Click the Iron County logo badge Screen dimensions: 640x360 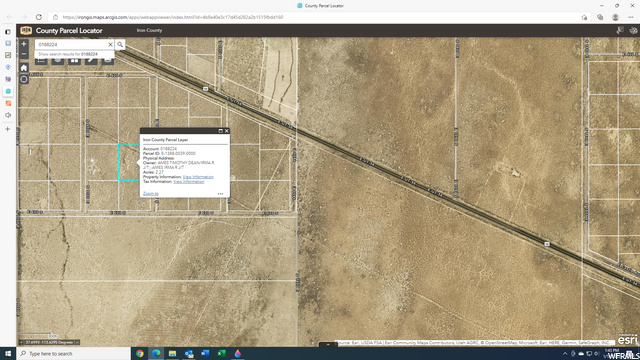click(26, 31)
